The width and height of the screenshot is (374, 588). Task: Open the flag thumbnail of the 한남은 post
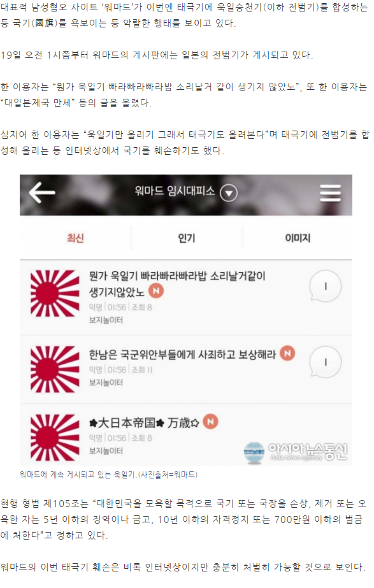55,369
